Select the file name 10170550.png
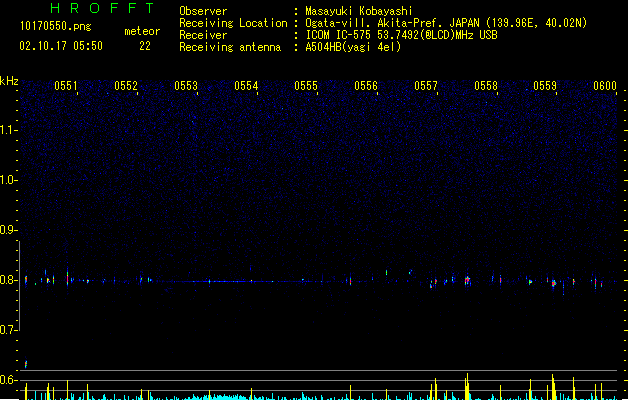The image size is (629, 400). pos(56,26)
